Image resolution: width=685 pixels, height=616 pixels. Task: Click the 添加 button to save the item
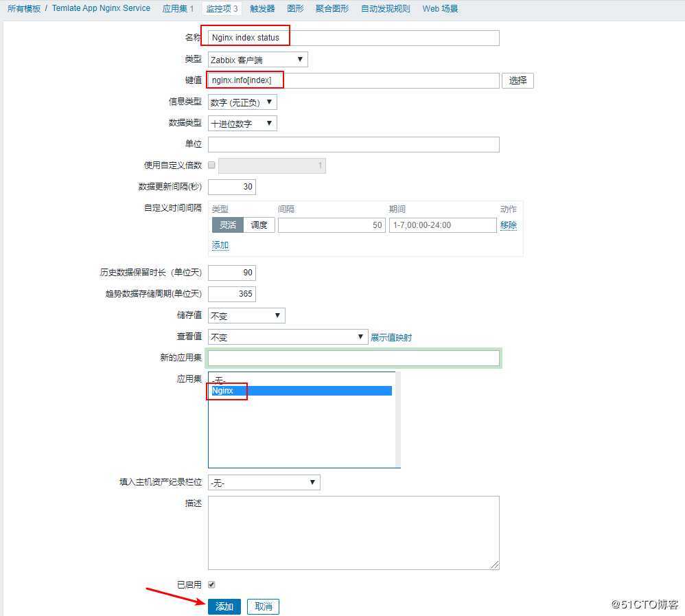coord(224,606)
